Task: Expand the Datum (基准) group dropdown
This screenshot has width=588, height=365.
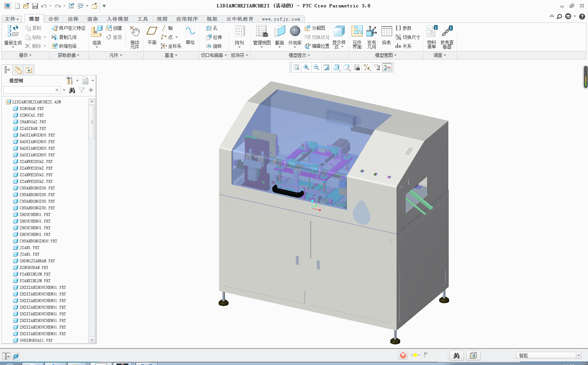Action: click(171, 55)
